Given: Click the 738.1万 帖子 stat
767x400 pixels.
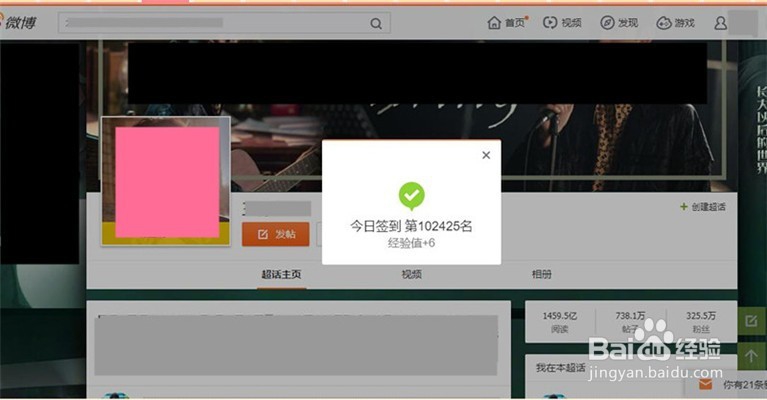Looking at the screenshot, I should coord(630,322).
